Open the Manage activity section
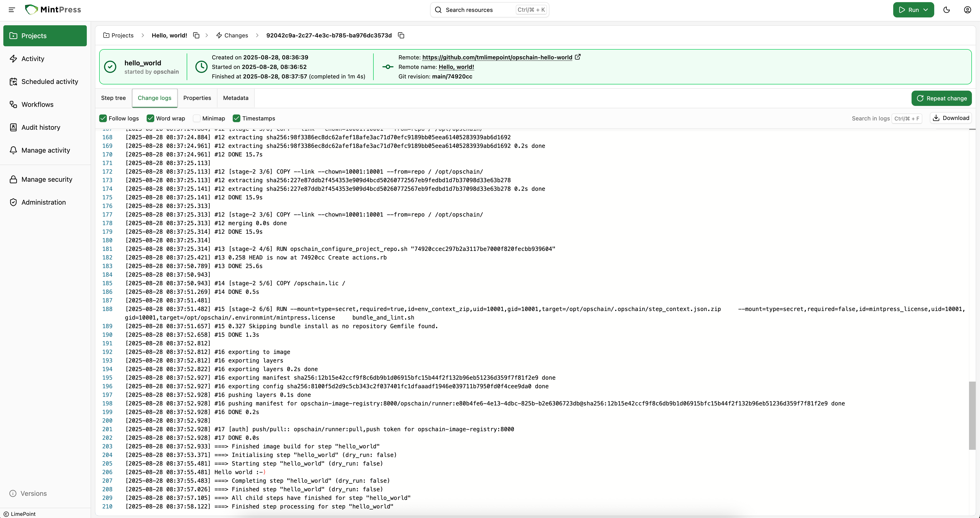Viewport: 980px width, 518px height. [45, 150]
